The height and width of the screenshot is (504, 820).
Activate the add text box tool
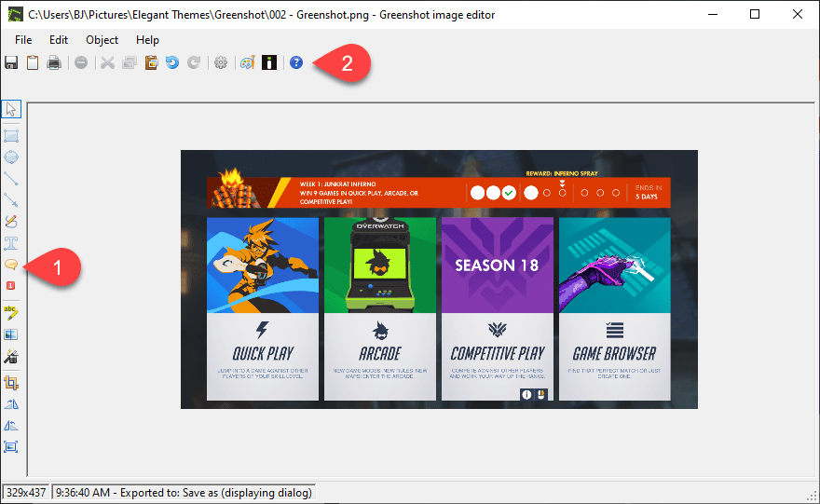12,243
